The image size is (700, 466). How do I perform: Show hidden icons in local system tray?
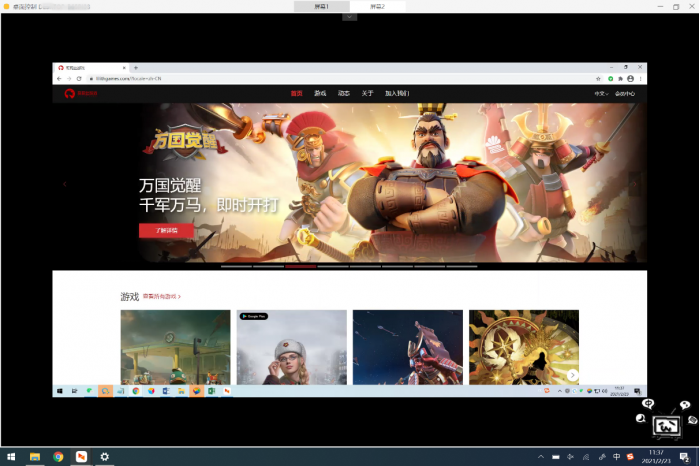541,457
